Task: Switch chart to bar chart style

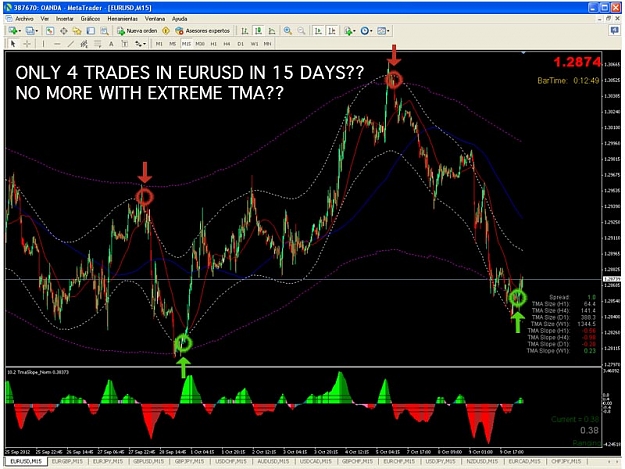Action: pyautogui.click(x=245, y=31)
